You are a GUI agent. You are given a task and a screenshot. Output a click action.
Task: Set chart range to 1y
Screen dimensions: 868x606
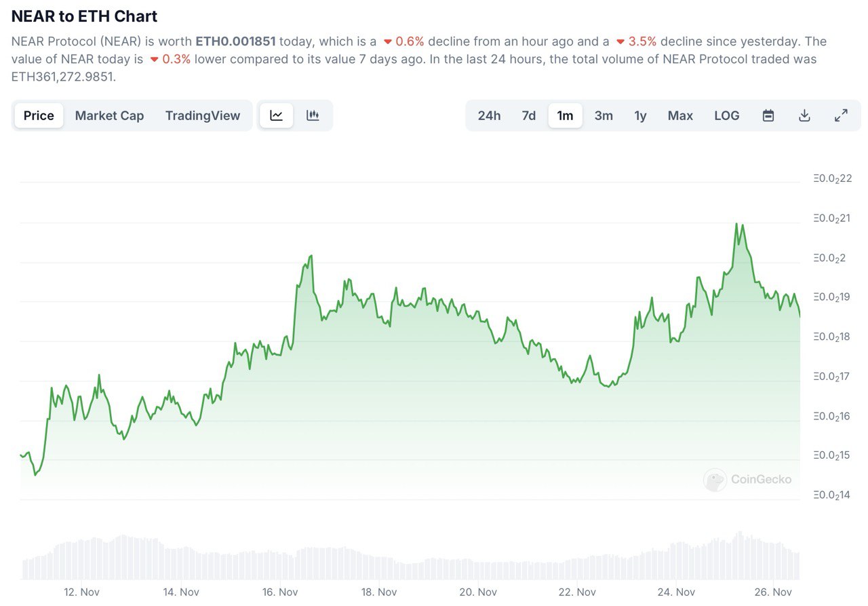tap(640, 115)
